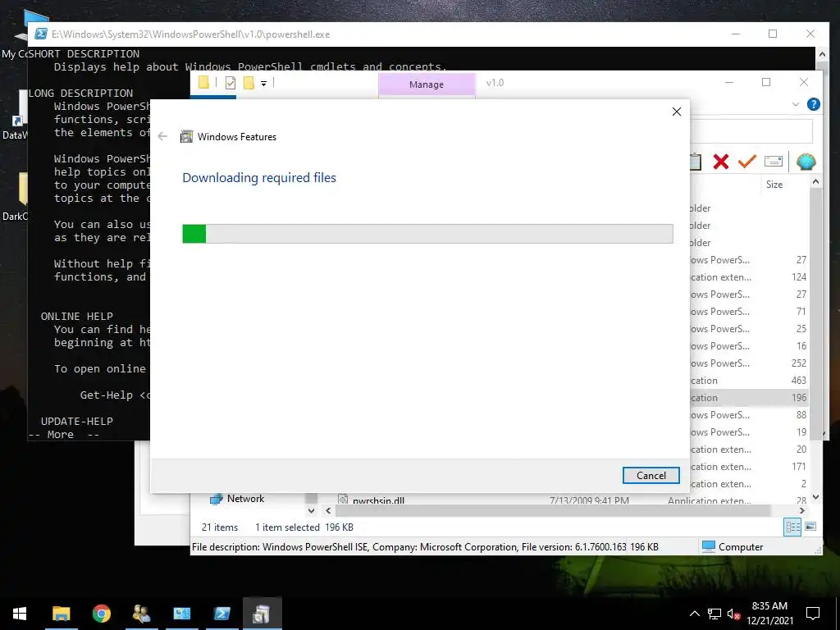840x630 pixels.
Task: Click the Windows Features title icon
Action: (x=186, y=137)
